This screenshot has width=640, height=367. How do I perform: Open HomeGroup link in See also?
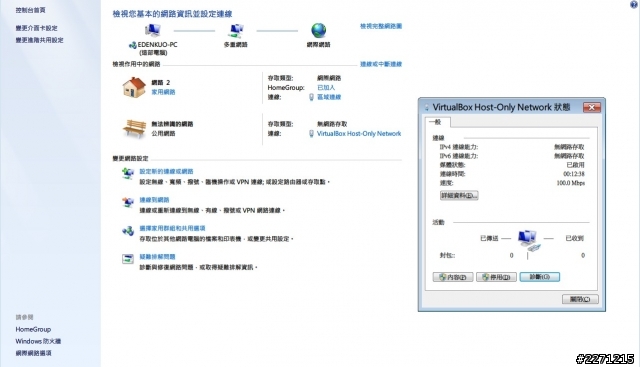33,329
